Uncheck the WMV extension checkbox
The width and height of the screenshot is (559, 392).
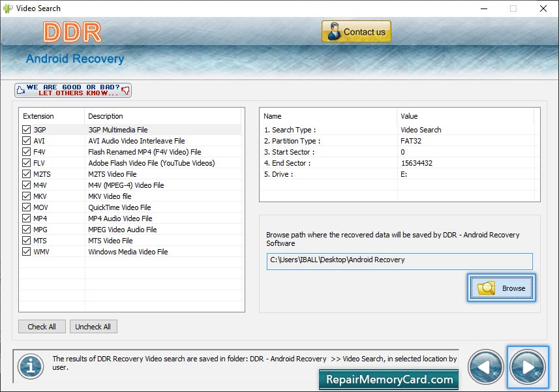pos(26,251)
